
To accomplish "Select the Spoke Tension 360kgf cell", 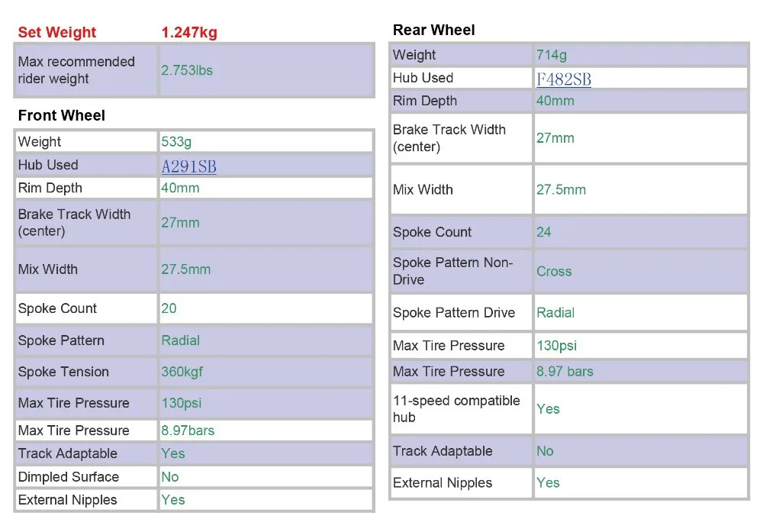I will [266, 372].
